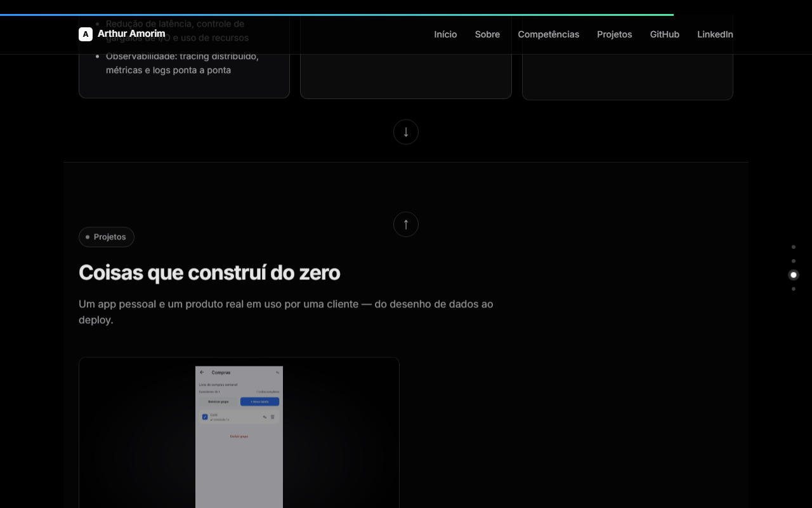The image size is (812, 508).
Task: Click back arrow in Compras app mockup
Action: coord(202,372)
